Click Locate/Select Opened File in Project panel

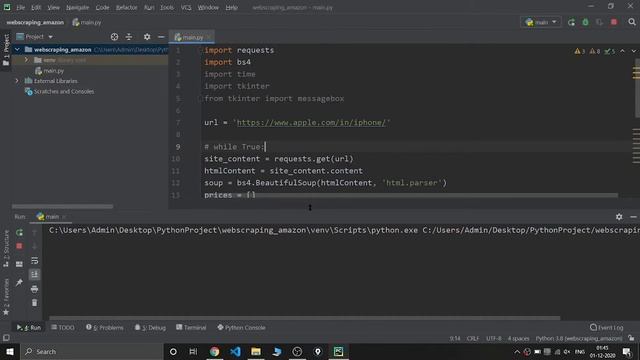[114, 37]
